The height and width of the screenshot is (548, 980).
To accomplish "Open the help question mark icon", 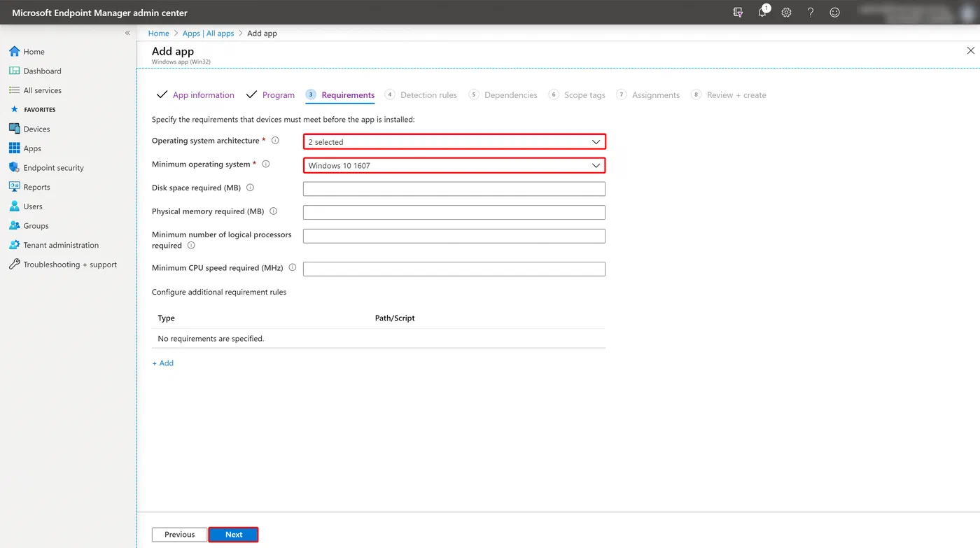I will click(x=811, y=13).
